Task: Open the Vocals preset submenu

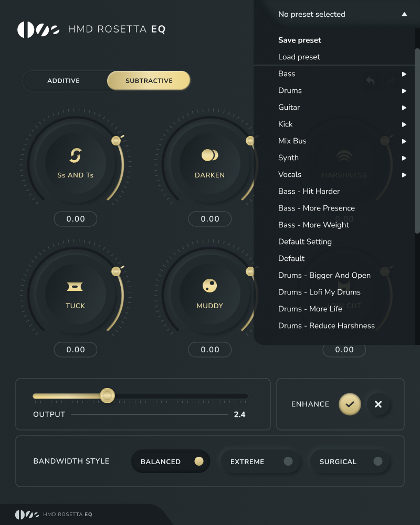Action: [289, 174]
